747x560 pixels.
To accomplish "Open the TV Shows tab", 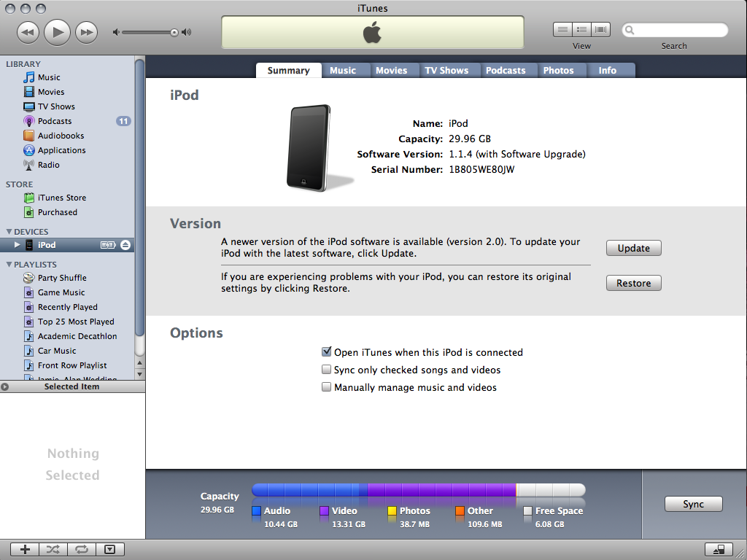I will pos(449,70).
